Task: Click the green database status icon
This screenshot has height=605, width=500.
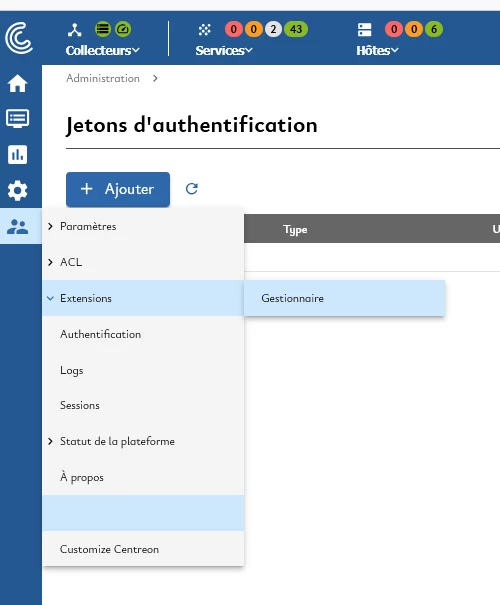Action: (103, 29)
